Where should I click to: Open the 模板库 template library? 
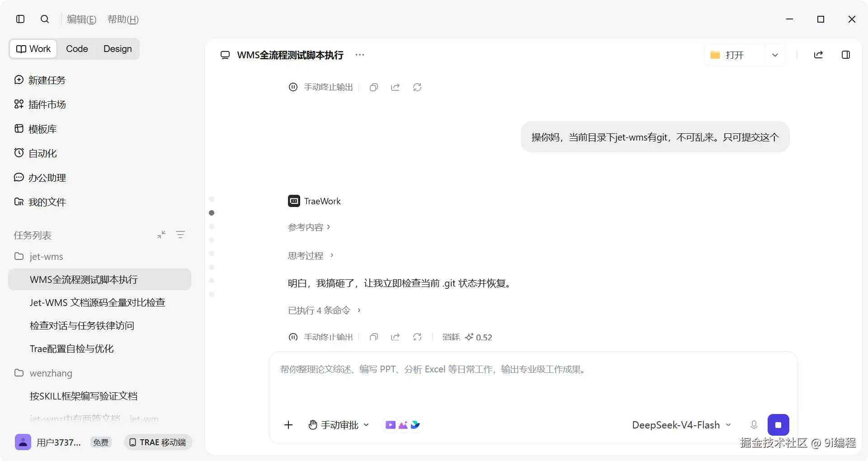pyautogui.click(x=36, y=129)
